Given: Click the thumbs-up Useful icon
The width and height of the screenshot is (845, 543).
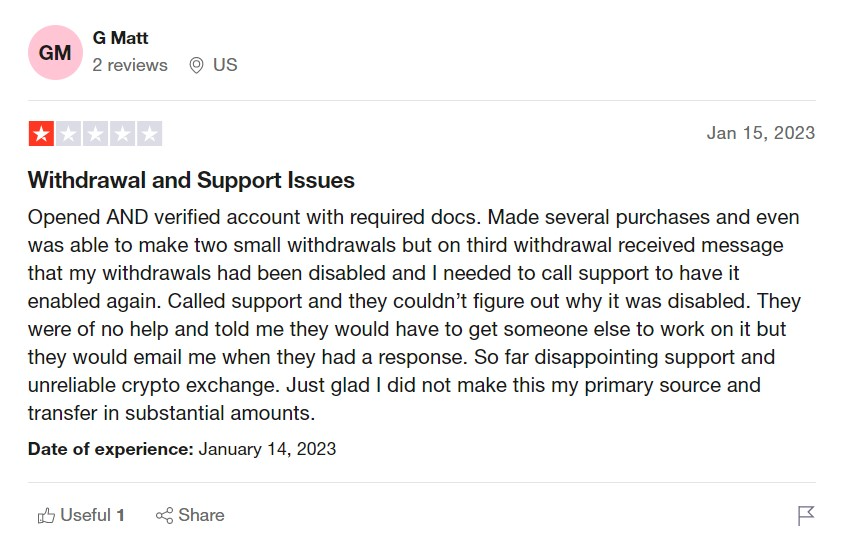Looking at the screenshot, I should click(x=46, y=516).
